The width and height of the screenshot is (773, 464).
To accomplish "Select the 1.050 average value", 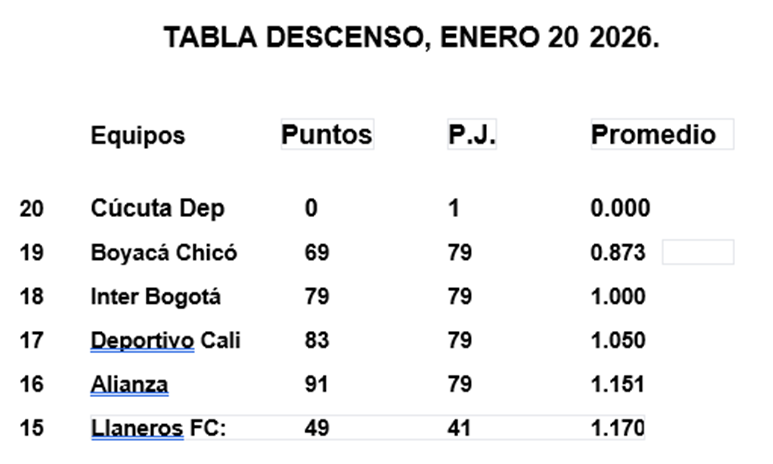I will [618, 341].
